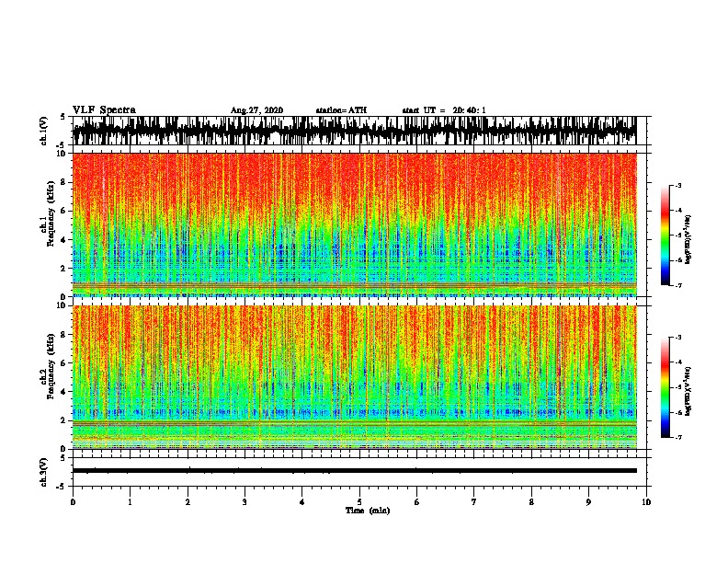The height and width of the screenshot is (563, 728).
Task: Select the date text "Aug.27, 2020"
Action: (256, 110)
